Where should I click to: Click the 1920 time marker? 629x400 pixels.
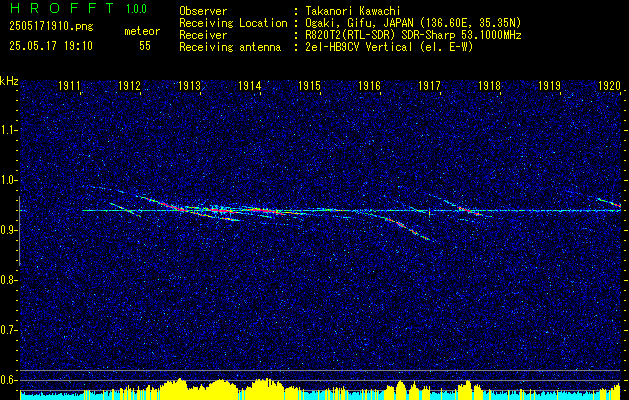coord(609,85)
